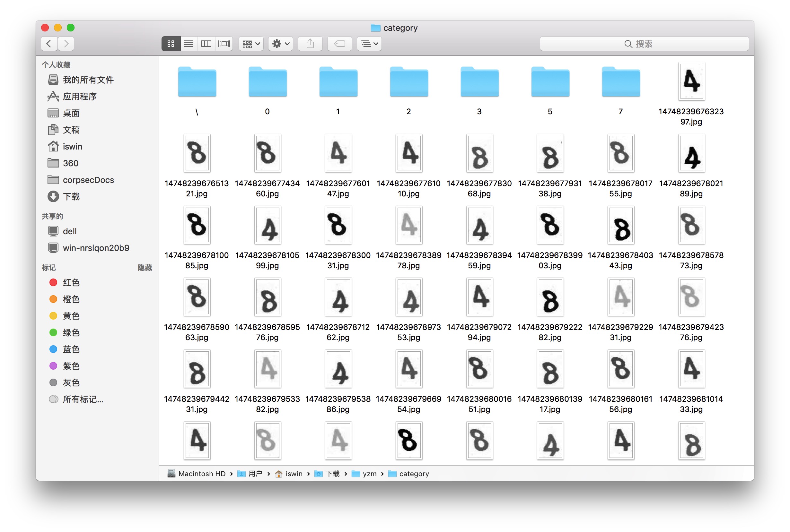This screenshot has height=532, width=790.
Task: Select thumbnail 1474823968101433.jpg
Action: pyautogui.click(x=691, y=369)
